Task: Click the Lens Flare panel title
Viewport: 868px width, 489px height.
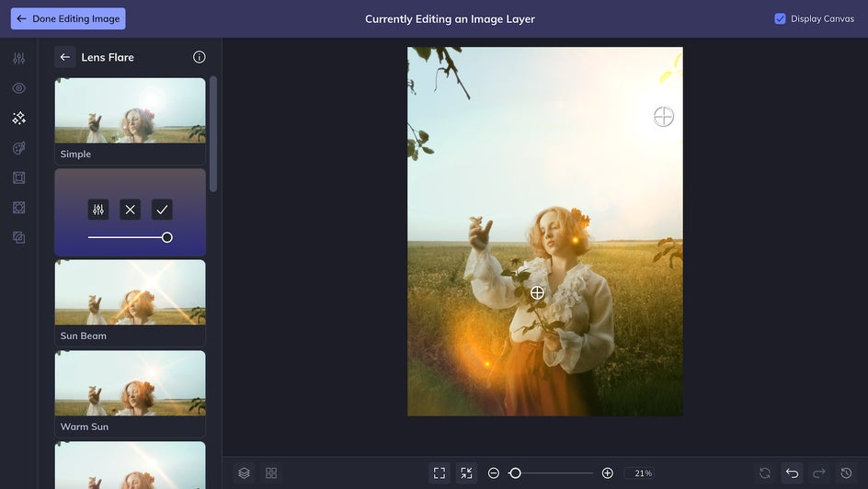Action: click(108, 57)
